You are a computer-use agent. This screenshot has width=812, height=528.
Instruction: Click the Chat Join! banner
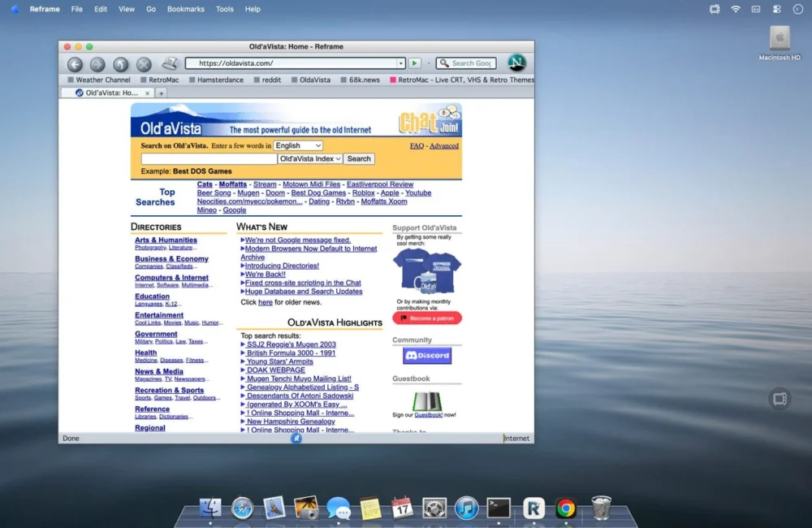pyautogui.click(x=430, y=120)
